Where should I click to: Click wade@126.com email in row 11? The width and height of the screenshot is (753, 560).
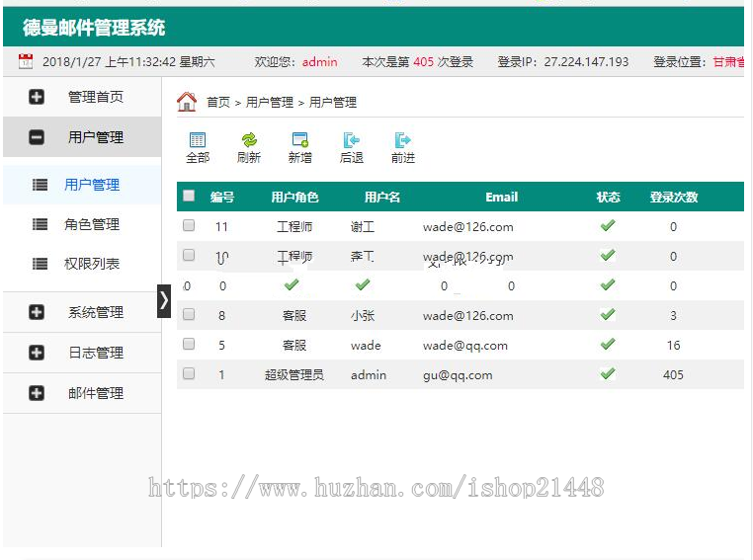click(x=467, y=227)
